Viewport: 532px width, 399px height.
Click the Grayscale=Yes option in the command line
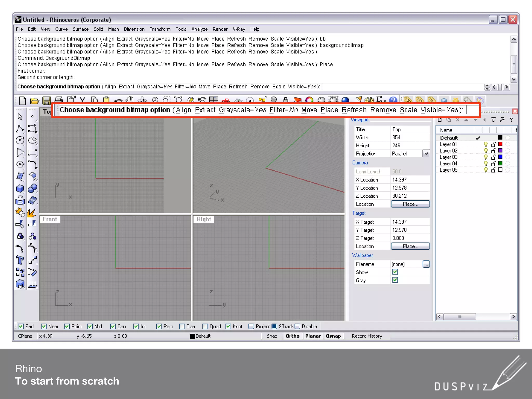pyautogui.click(x=154, y=87)
